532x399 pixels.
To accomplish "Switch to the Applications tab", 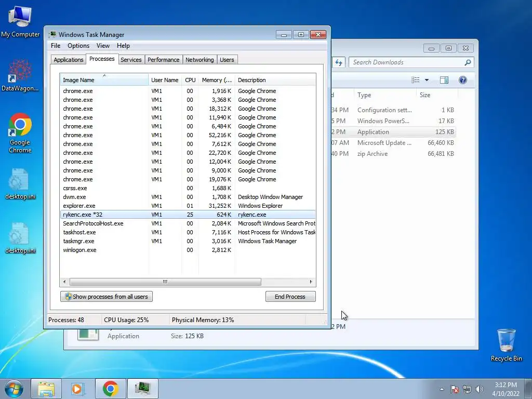I will tap(68, 60).
